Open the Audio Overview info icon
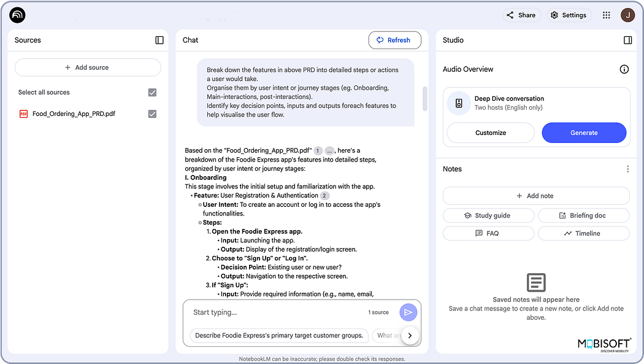 pyautogui.click(x=624, y=69)
